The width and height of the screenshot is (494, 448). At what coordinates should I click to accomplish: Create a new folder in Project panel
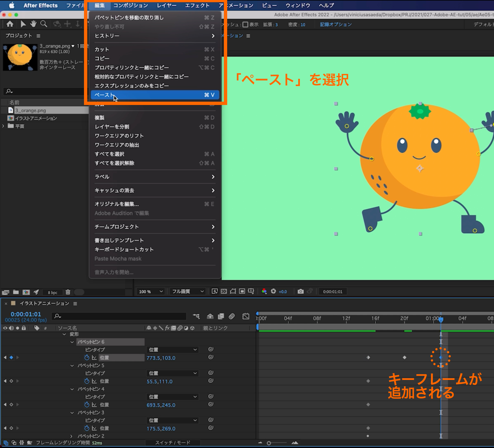click(16, 292)
